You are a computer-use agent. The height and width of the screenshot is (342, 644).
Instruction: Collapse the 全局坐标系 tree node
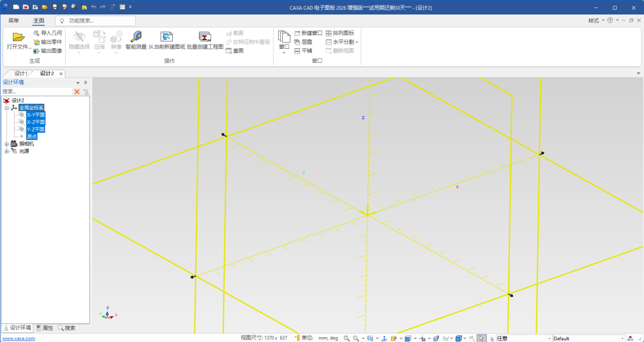(x=7, y=108)
